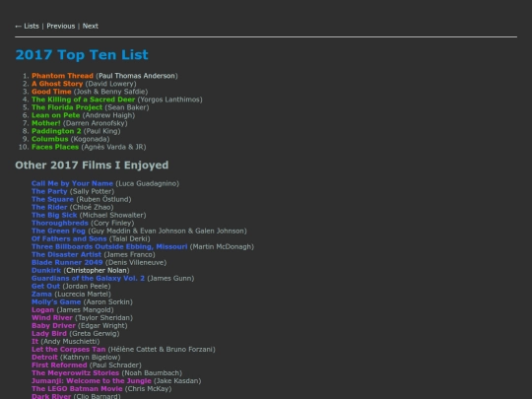This screenshot has width=532, height=399.
Task: Open the Baby Driver link
Action: click(53, 326)
